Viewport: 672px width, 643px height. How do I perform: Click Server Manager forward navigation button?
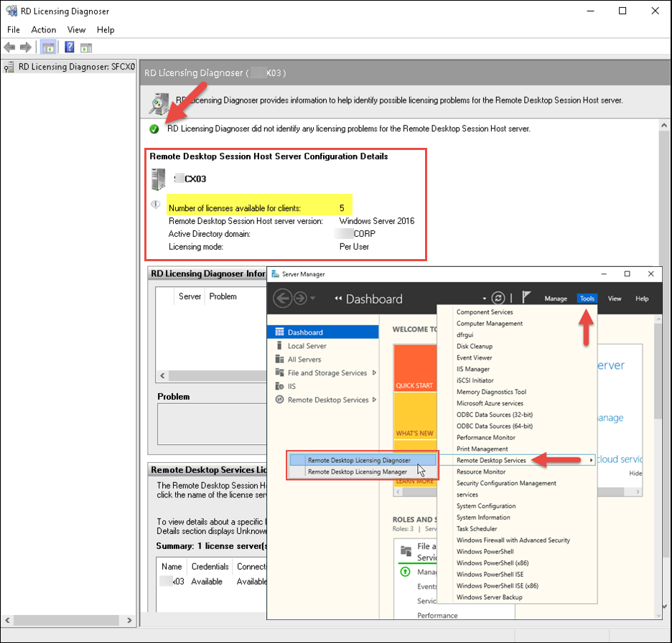pos(300,298)
